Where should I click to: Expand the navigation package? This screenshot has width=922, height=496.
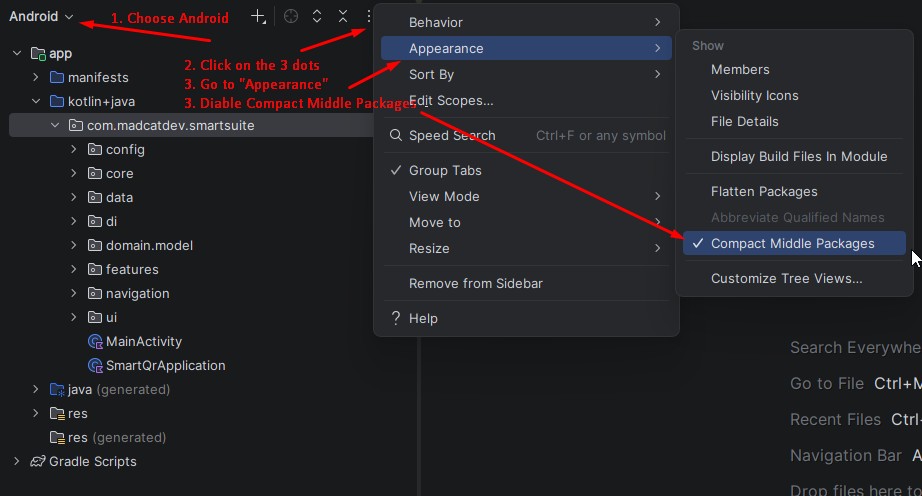point(74,293)
